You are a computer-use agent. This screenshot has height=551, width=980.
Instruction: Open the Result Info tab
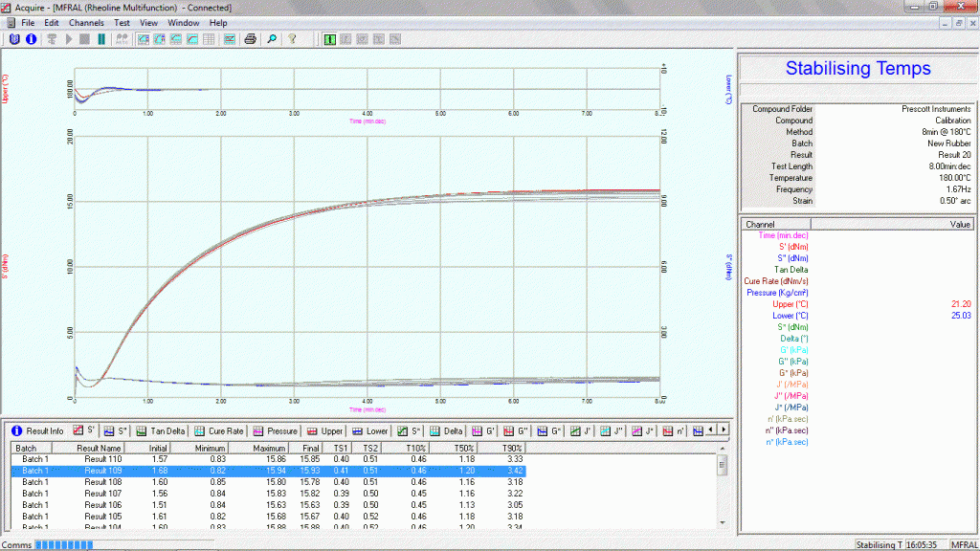pyautogui.click(x=43, y=430)
